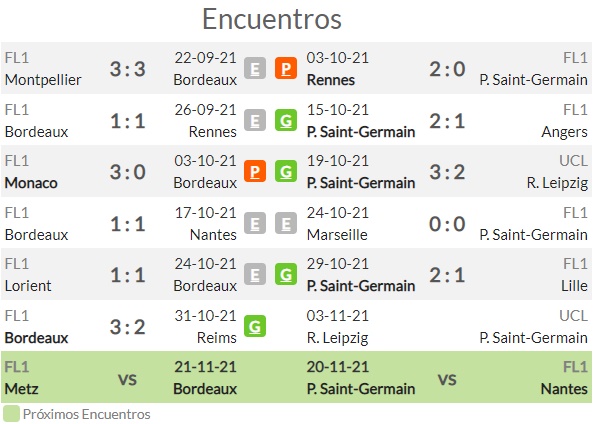Click the green G badge for Angers match 15-10-21
This screenshot has width=594, height=424.
(x=286, y=120)
